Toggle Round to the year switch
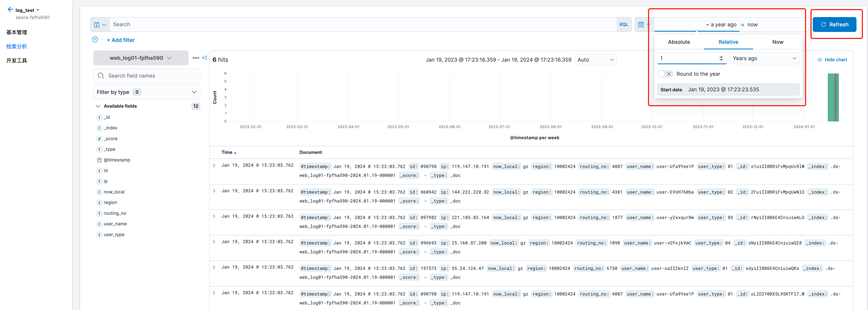 point(665,74)
